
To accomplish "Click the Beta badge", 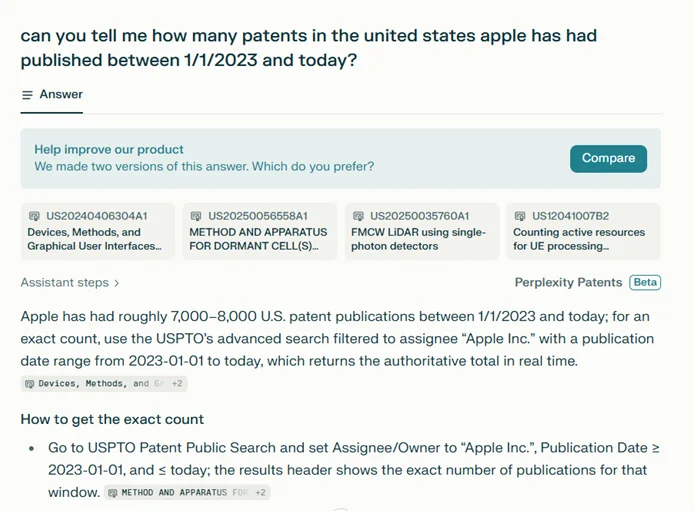I will (645, 283).
